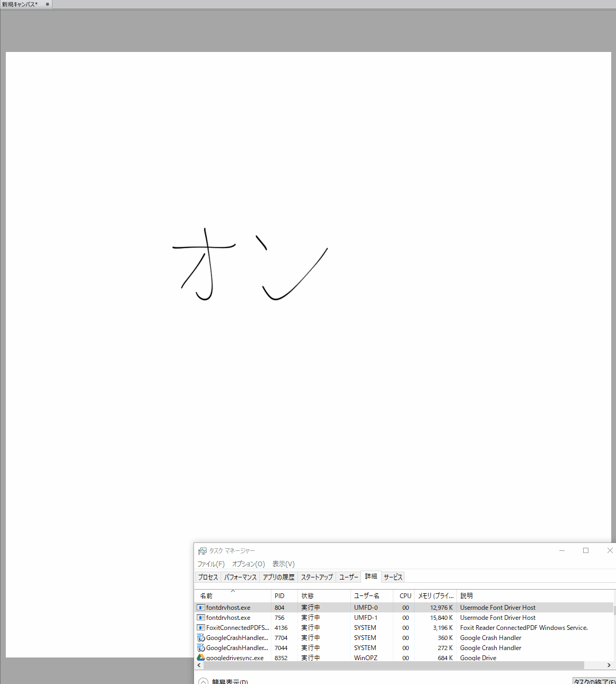The image size is (616, 684).
Task: Click the Foxit Reader ConnectedPDF Windows Service description
Action: coord(524,628)
